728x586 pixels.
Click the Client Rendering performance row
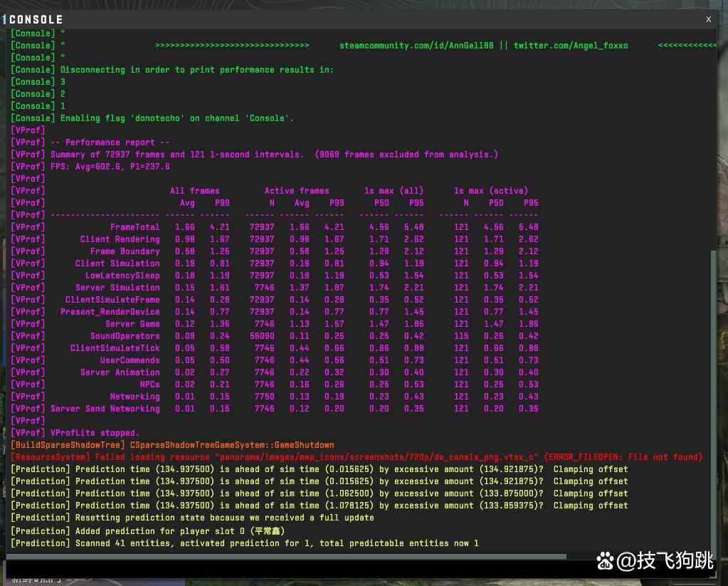pyautogui.click(x=120, y=239)
